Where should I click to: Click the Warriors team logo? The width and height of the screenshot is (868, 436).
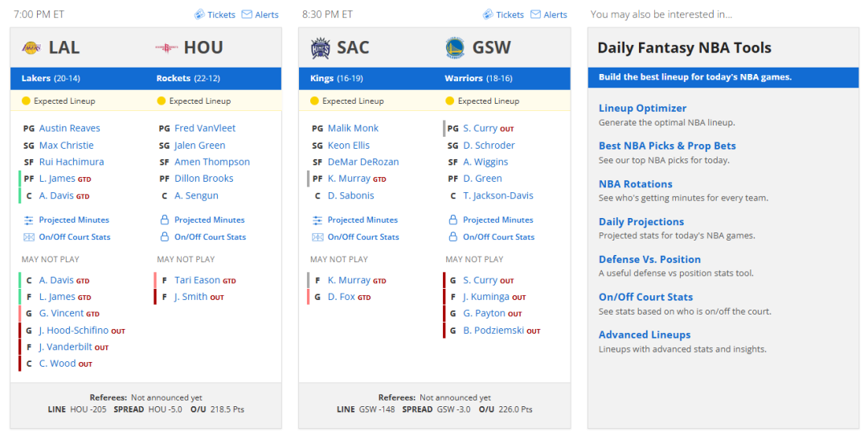[455, 48]
